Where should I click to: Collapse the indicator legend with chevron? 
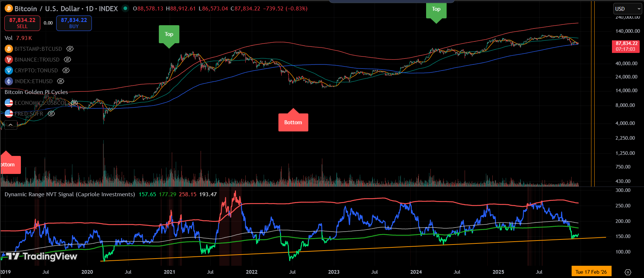(11, 125)
